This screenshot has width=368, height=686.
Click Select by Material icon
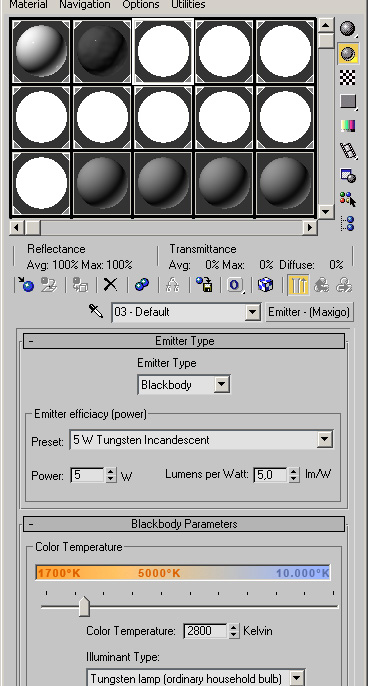coord(348,200)
